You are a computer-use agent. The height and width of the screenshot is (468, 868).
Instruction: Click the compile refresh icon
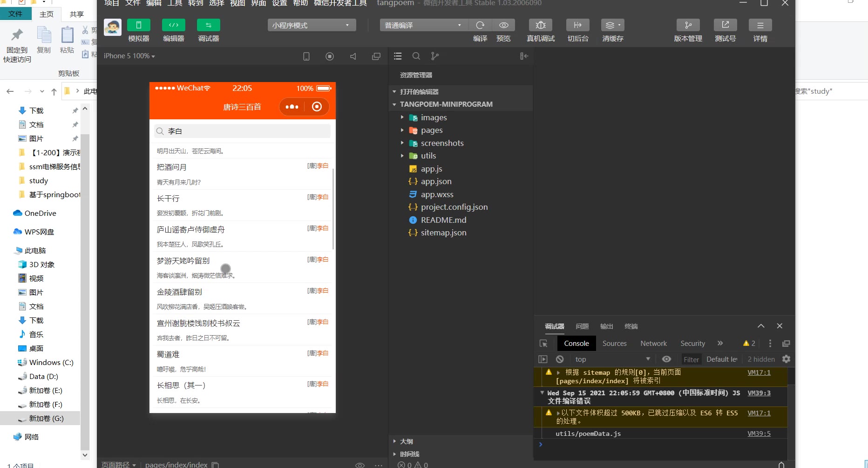[480, 25]
